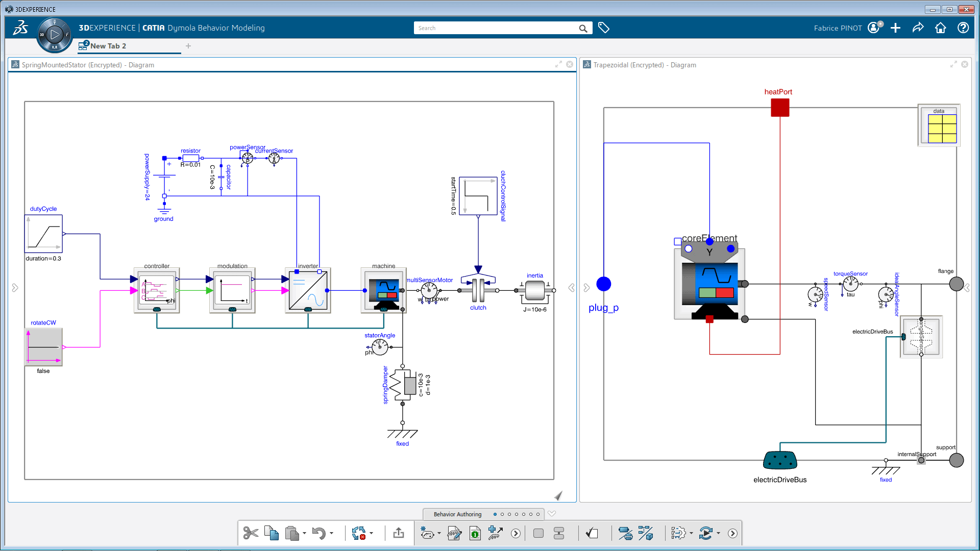Click the check model checkmark icon
Image resolution: width=980 pixels, height=551 pixels.
point(592,533)
